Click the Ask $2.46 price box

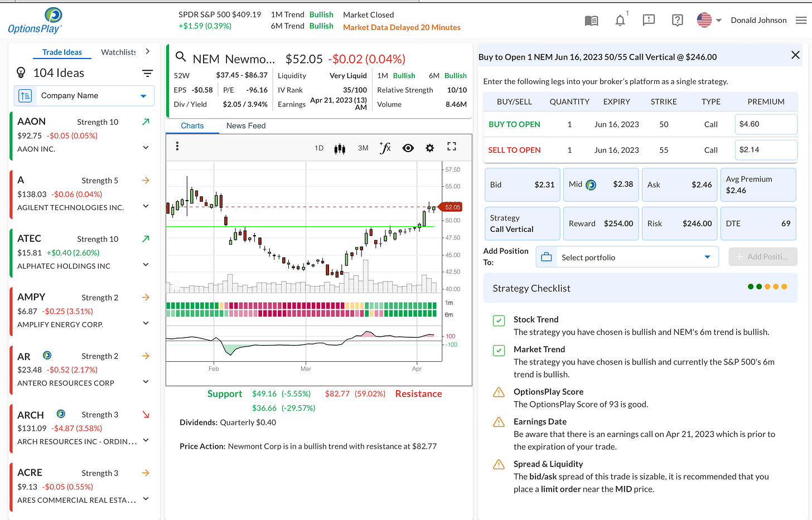coord(679,184)
